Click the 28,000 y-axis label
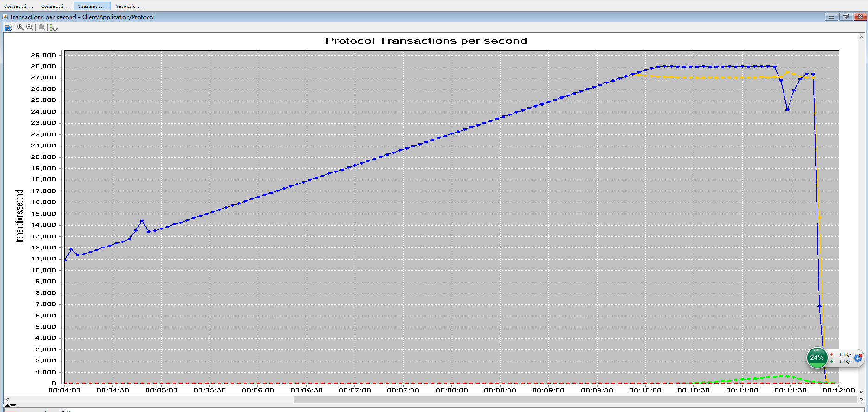The image size is (868, 412). (43, 66)
